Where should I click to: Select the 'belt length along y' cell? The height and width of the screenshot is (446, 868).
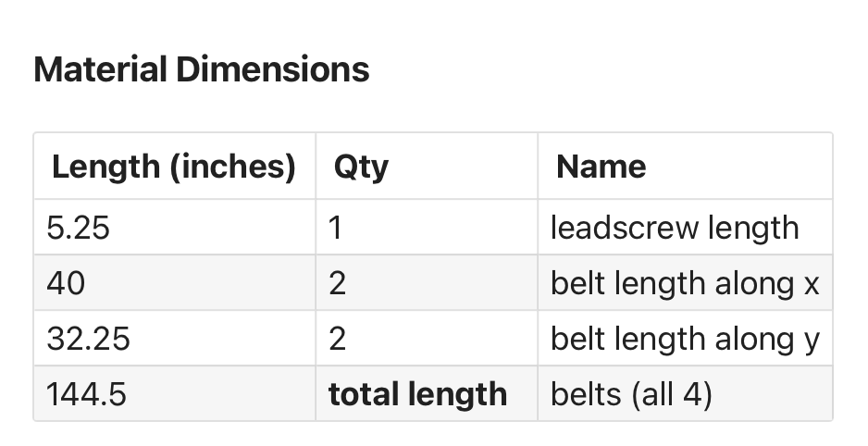tap(685, 339)
